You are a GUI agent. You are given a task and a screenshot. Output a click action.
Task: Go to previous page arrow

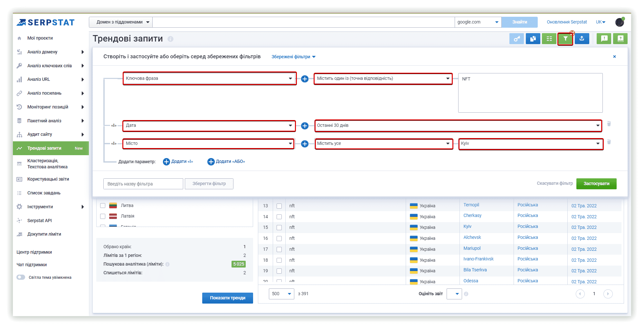(x=580, y=294)
